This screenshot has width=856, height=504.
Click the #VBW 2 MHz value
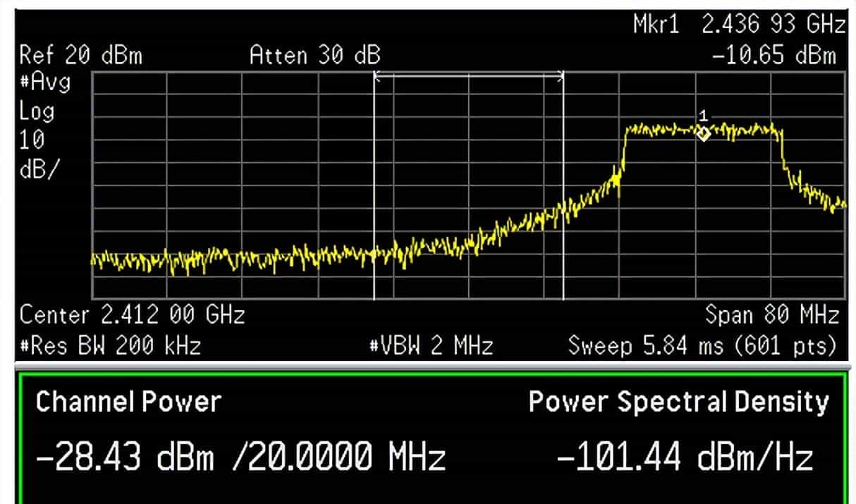click(x=432, y=345)
